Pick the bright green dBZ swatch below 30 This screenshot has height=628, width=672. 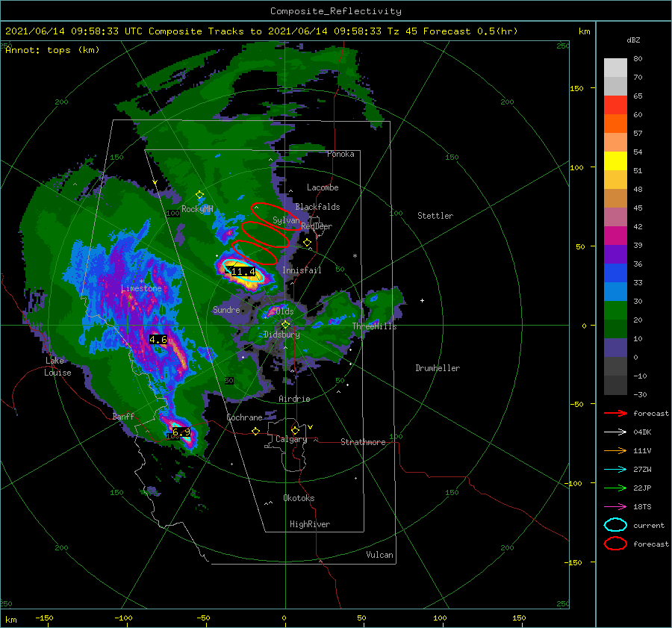[x=615, y=311]
